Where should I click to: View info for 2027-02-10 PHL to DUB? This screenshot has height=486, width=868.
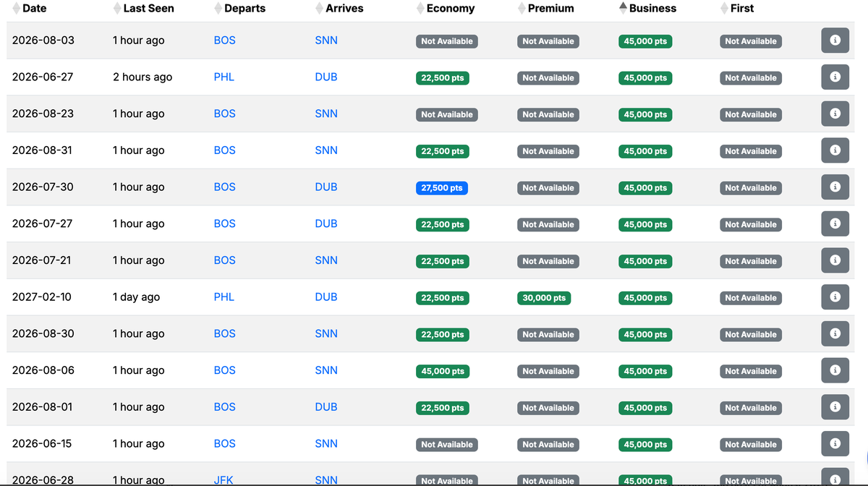point(835,297)
